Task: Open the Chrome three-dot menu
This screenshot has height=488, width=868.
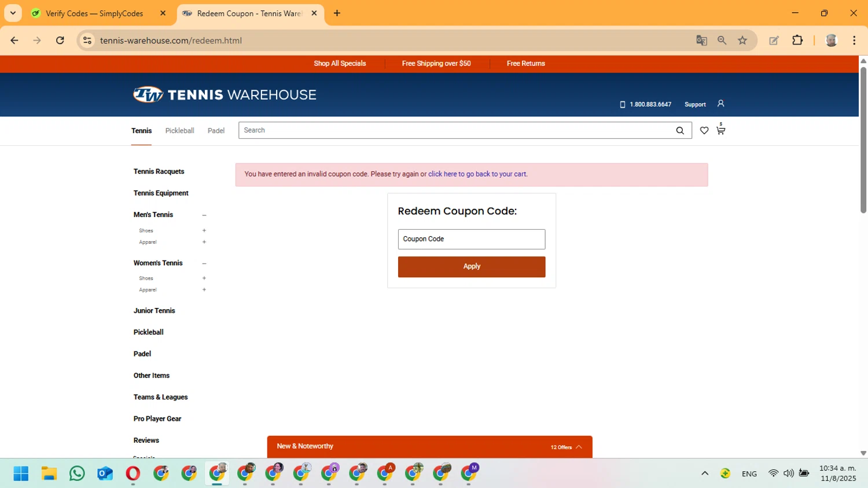Action: (854, 41)
